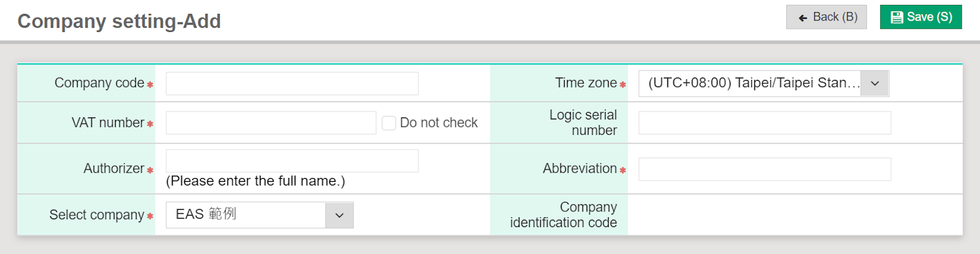980x254 pixels.
Task: Click the Company code label
Action: tap(99, 83)
